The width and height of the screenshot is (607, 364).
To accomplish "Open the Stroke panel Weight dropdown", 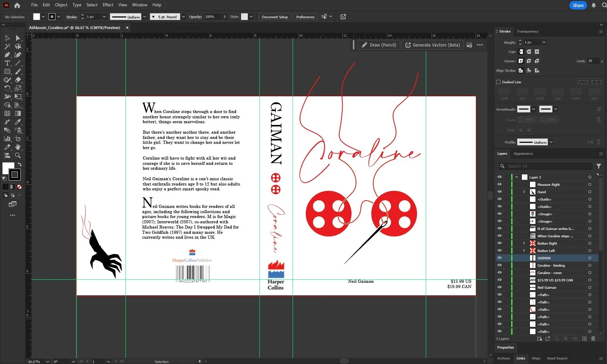I will 544,42.
